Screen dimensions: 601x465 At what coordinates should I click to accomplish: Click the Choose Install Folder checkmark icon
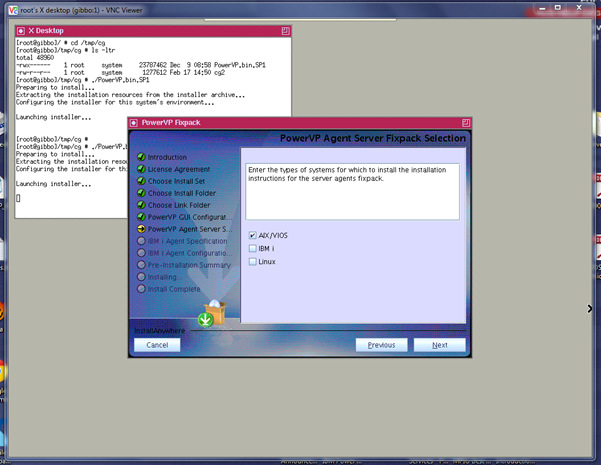click(141, 193)
